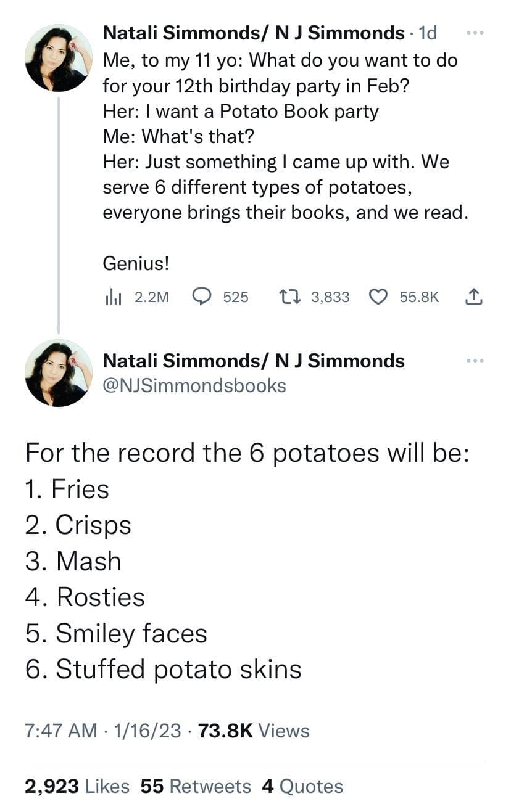
Task: Open the author name above the @NJSimmondsbooks handle
Action: [x=253, y=360]
